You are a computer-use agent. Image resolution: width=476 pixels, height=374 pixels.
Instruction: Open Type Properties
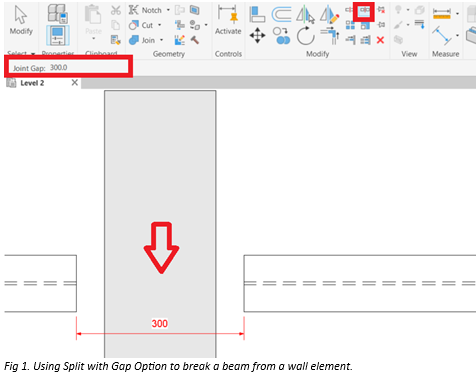pos(58,13)
